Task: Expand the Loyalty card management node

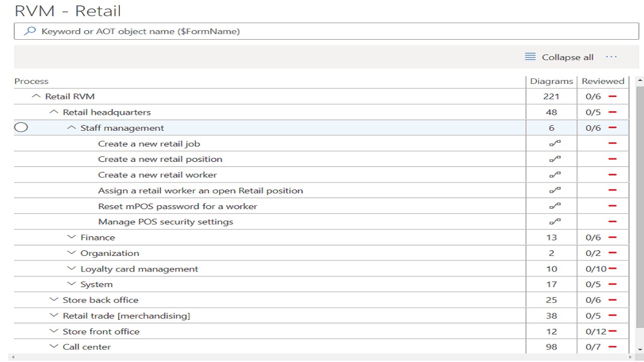Action: tap(71, 268)
